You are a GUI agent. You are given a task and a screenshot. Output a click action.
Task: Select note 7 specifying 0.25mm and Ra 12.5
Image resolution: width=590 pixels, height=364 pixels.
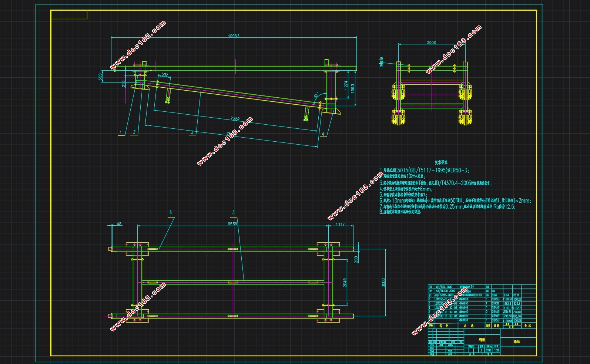(x=447, y=206)
